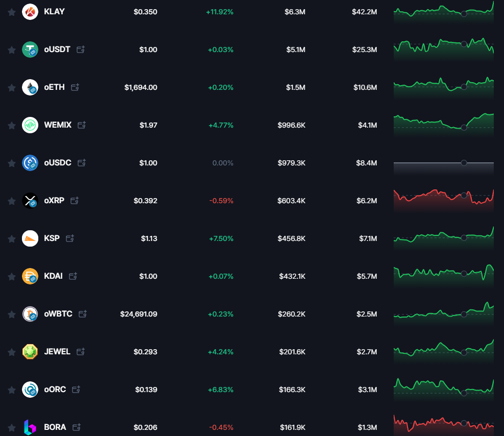Click wallet add icon next to KSP
Screen dimensions: 504x436
coord(70,238)
